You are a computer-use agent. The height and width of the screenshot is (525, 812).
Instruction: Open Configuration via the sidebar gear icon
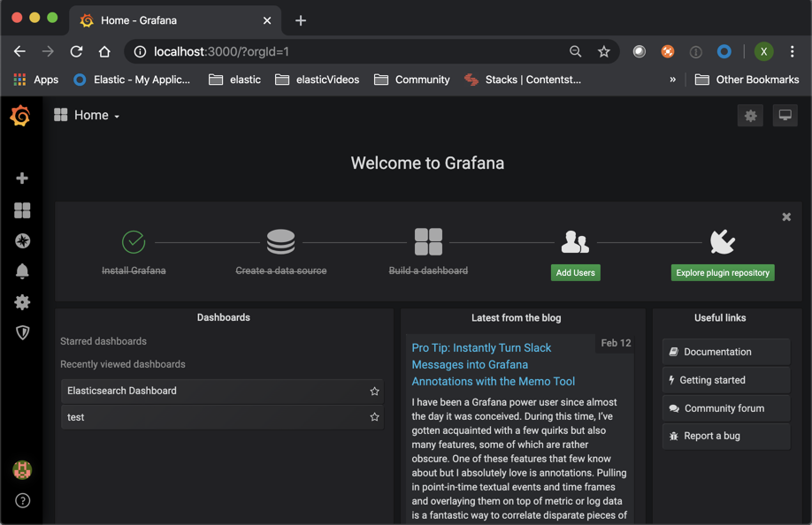tap(22, 302)
